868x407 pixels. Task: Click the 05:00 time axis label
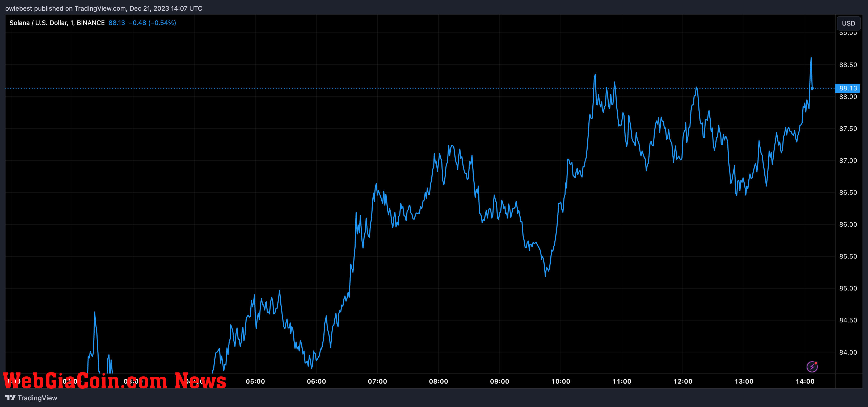pos(255,381)
